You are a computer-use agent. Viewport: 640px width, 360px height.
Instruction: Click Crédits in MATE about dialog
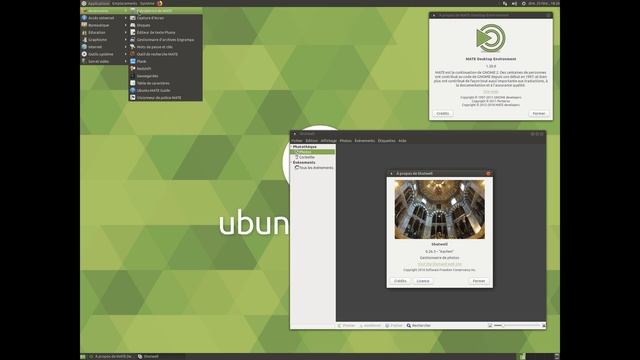coord(443,113)
